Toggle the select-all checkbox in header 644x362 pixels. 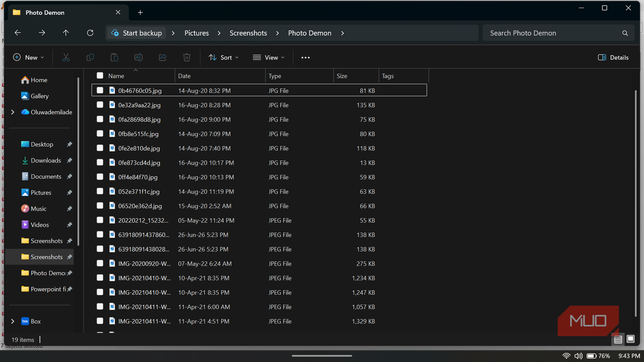[x=100, y=76]
